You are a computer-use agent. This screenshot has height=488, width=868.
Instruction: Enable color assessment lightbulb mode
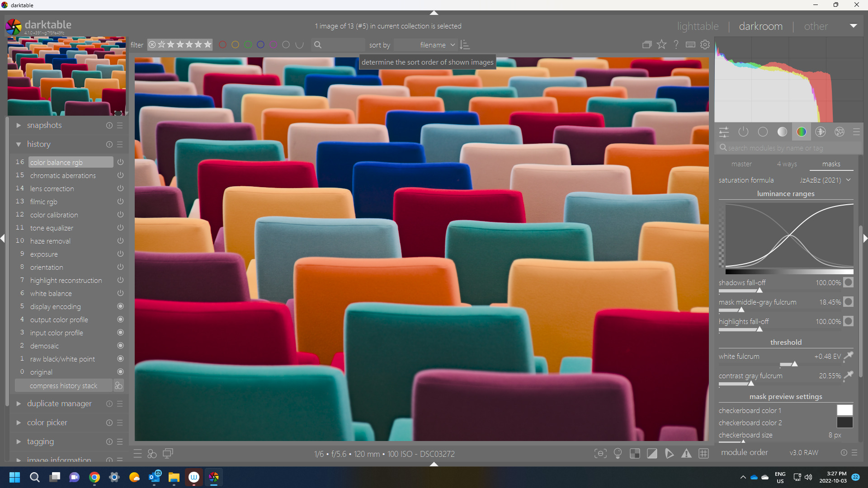618,454
